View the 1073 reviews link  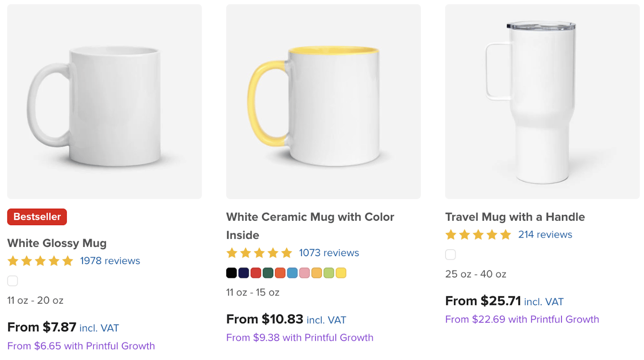[x=329, y=253]
